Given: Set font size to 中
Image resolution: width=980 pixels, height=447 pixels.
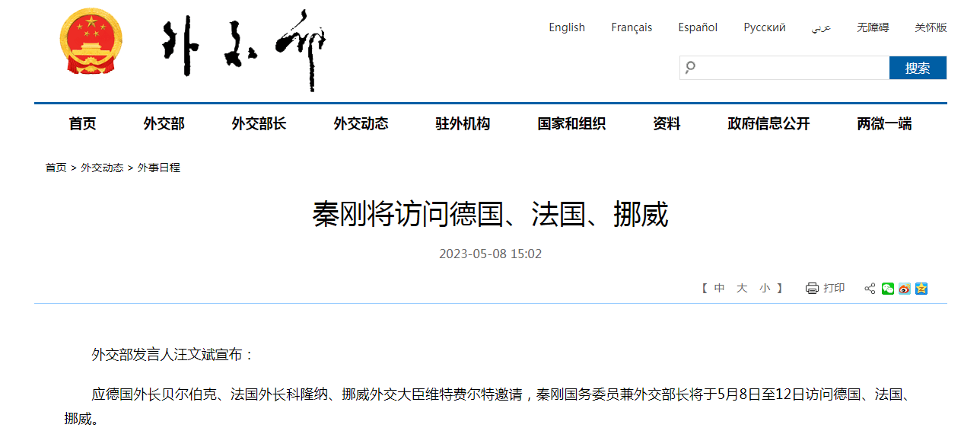Looking at the screenshot, I should pos(720,289).
